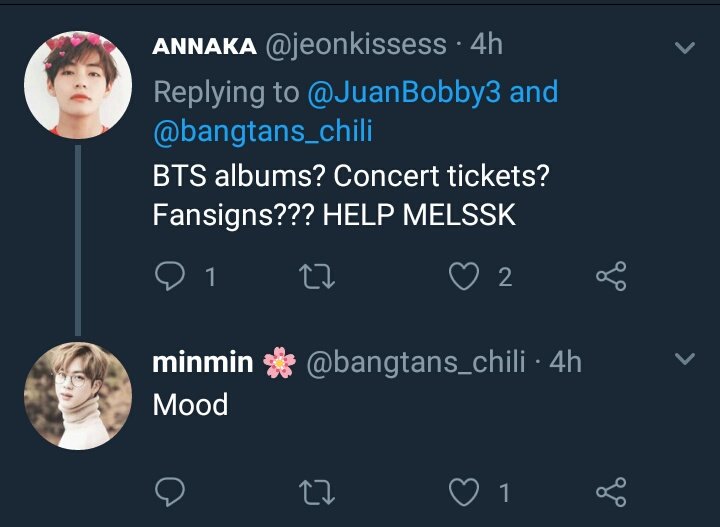Screen dimensions: 720x527
Task: Open @bangtans_chili mention in reply line
Action: (x=263, y=131)
